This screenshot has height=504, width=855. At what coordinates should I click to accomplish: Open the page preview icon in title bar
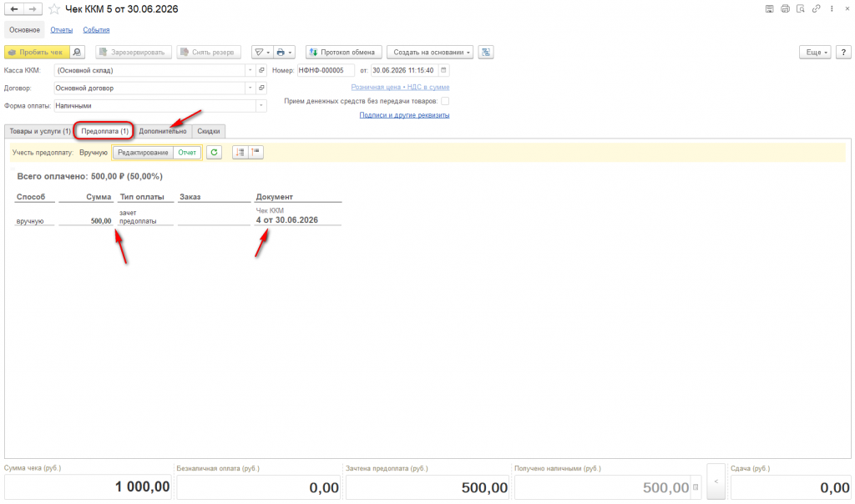pyautogui.click(x=801, y=8)
